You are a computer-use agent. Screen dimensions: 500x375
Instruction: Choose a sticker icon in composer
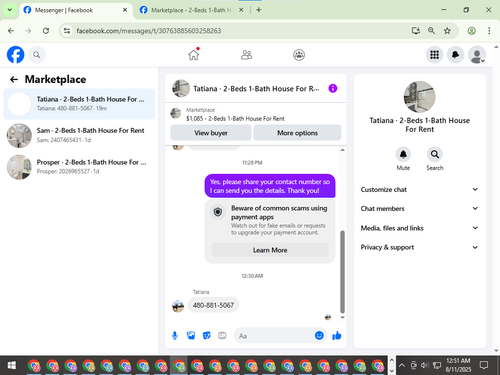[207, 336]
